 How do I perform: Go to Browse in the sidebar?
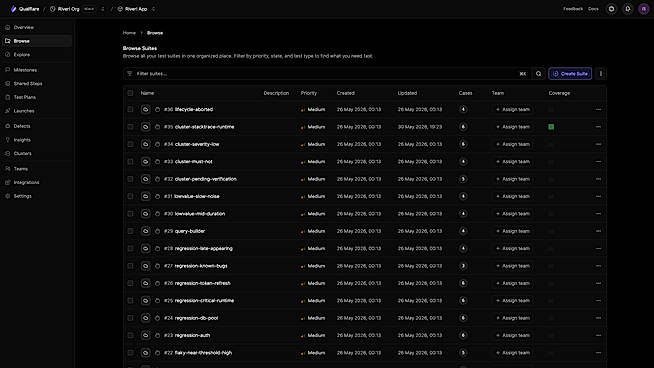(37, 41)
